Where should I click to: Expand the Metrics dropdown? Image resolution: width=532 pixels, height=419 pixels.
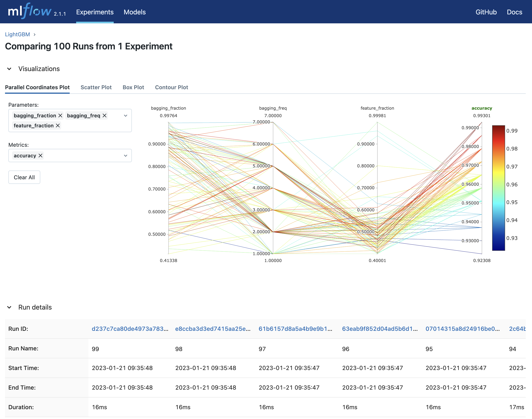tap(126, 155)
